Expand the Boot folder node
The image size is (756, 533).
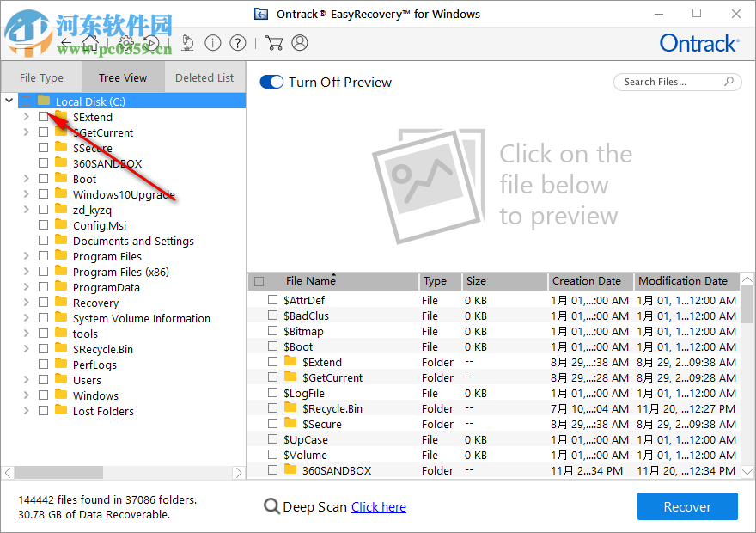coord(27,179)
